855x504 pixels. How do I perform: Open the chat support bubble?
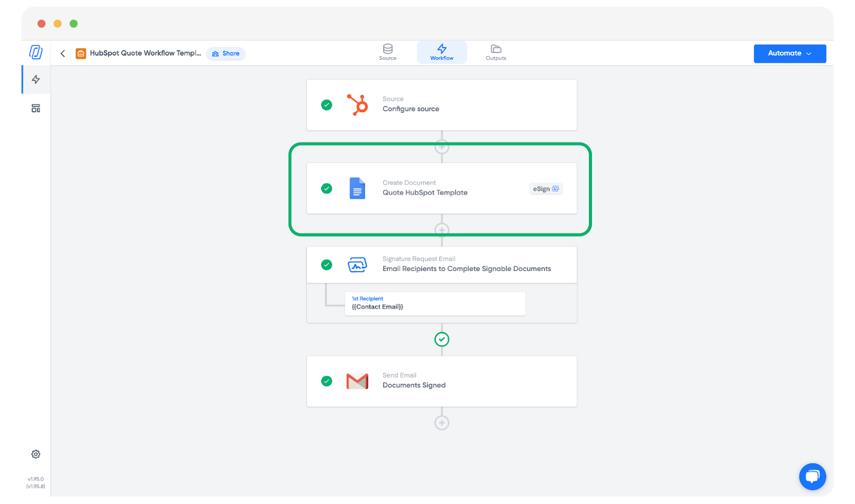click(812, 476)
